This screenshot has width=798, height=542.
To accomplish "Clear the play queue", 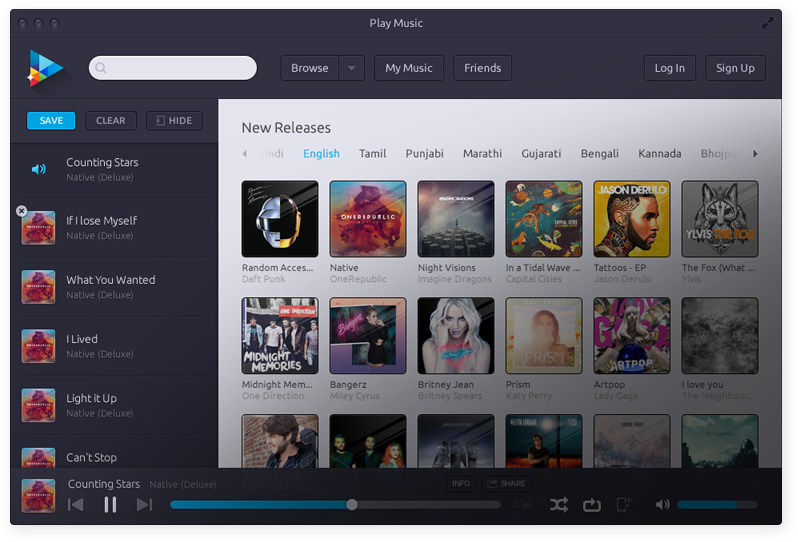I will point(110,121).
